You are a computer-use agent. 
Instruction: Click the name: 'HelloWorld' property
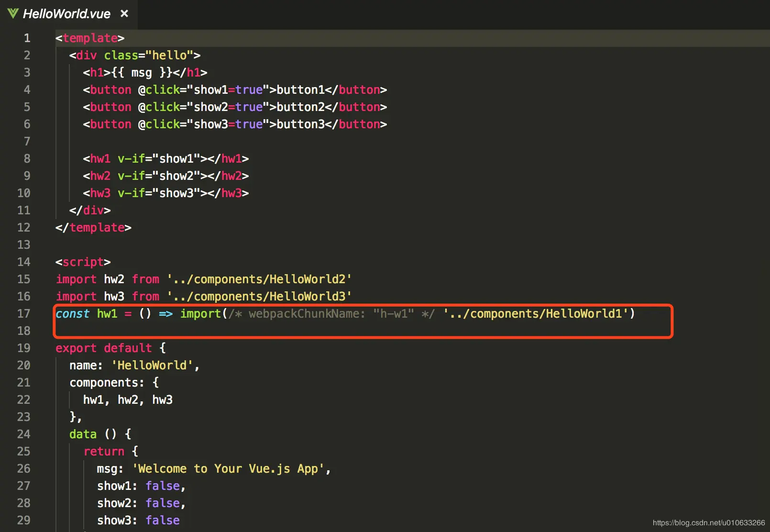coord(132,366)
